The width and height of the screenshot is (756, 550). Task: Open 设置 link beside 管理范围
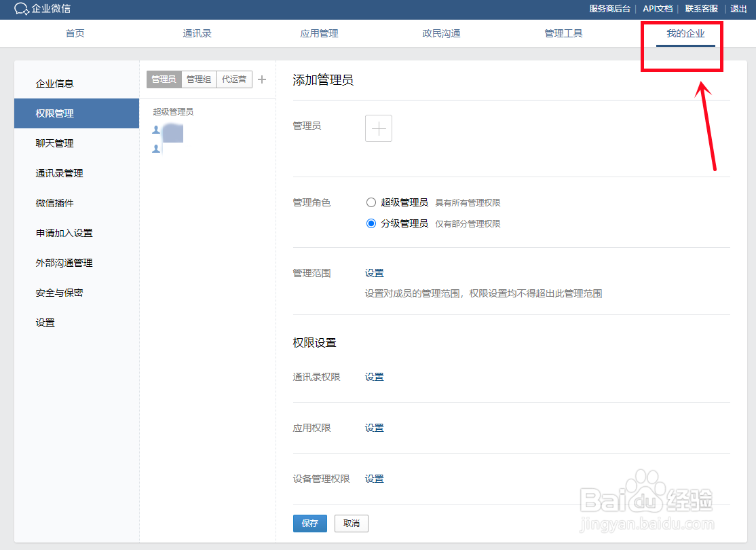374,273
